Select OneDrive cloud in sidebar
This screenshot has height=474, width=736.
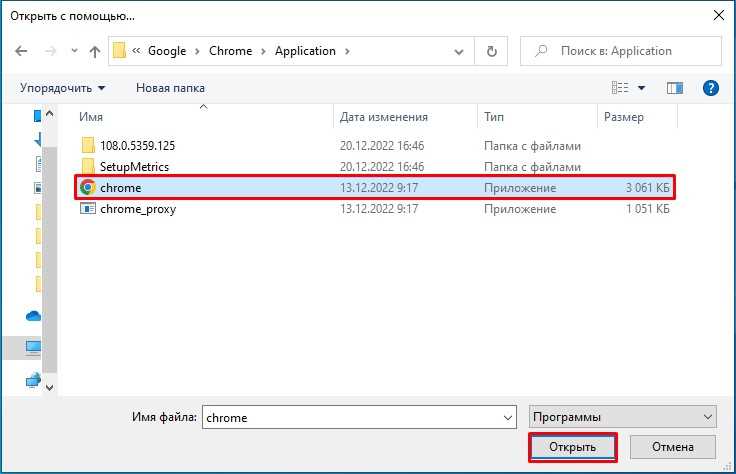[33, 316]
